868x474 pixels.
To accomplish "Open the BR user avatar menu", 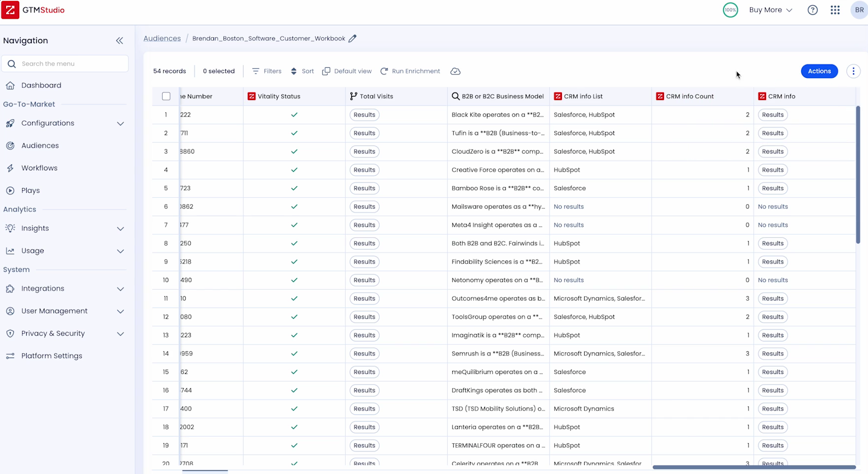I will coord(860,10).
